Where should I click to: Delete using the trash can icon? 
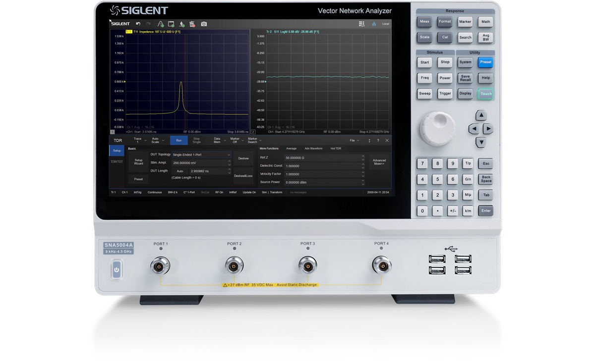pyautogui.click(x=192, y=24)
